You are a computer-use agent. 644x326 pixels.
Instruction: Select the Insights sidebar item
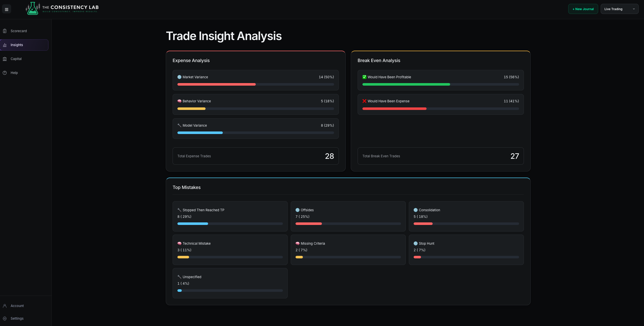click(24, 45)
